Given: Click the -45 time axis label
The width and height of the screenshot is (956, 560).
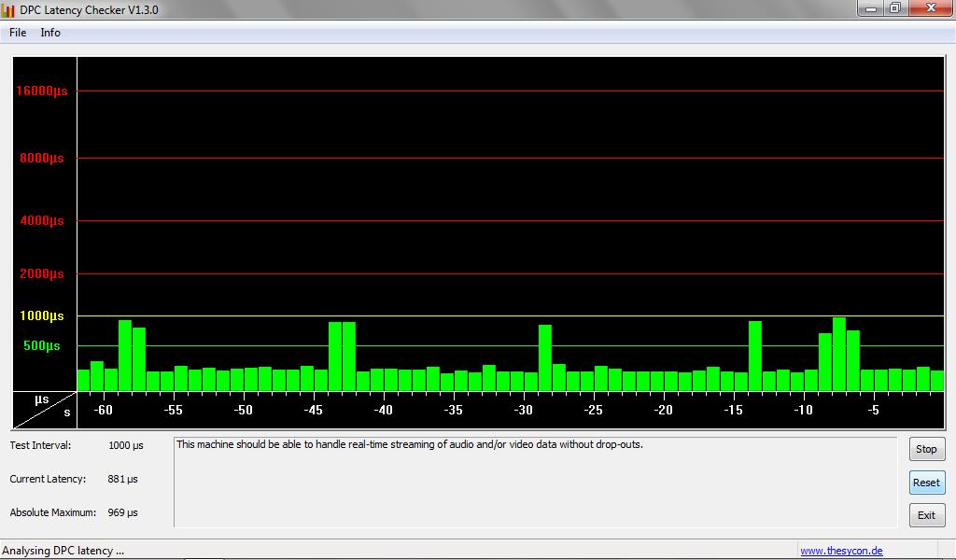Looking at the screenshot, I should coord(314,410).
